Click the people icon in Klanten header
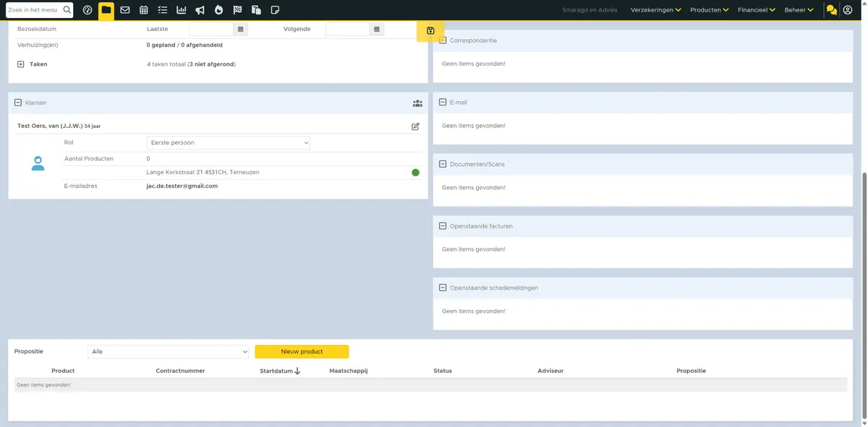This screenshot has width=868, height=427. (417, 103)
